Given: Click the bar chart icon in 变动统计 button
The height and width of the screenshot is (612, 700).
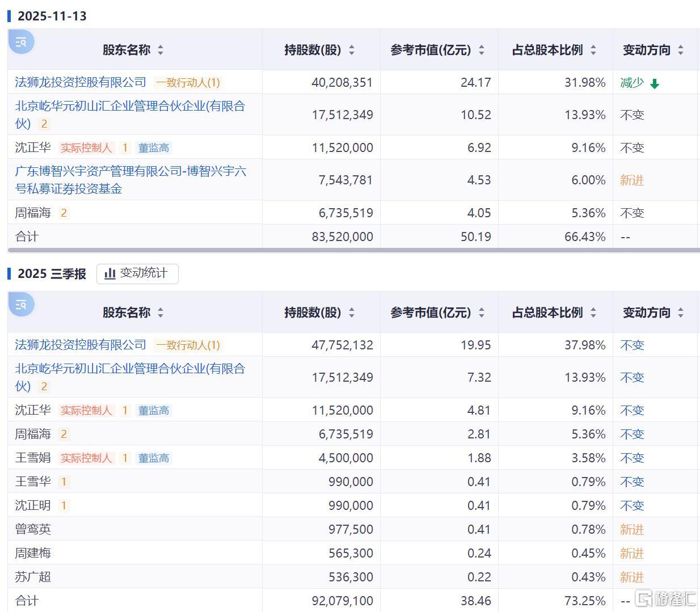Looking at the screenshot, I should [110, 273].
